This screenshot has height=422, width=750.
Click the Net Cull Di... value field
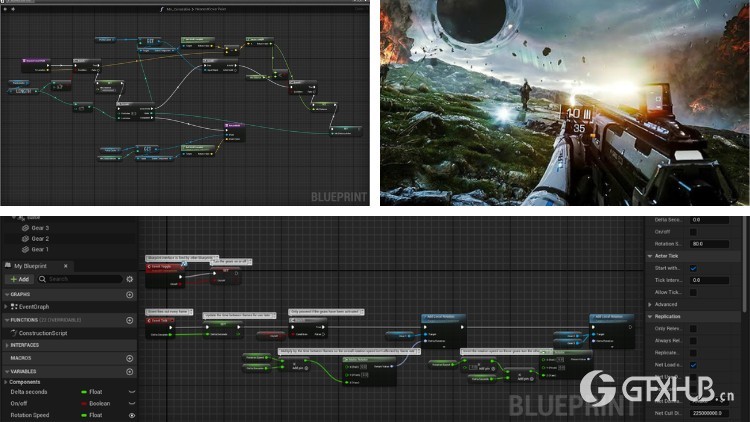pyautogui.click(x=709, y=413)
